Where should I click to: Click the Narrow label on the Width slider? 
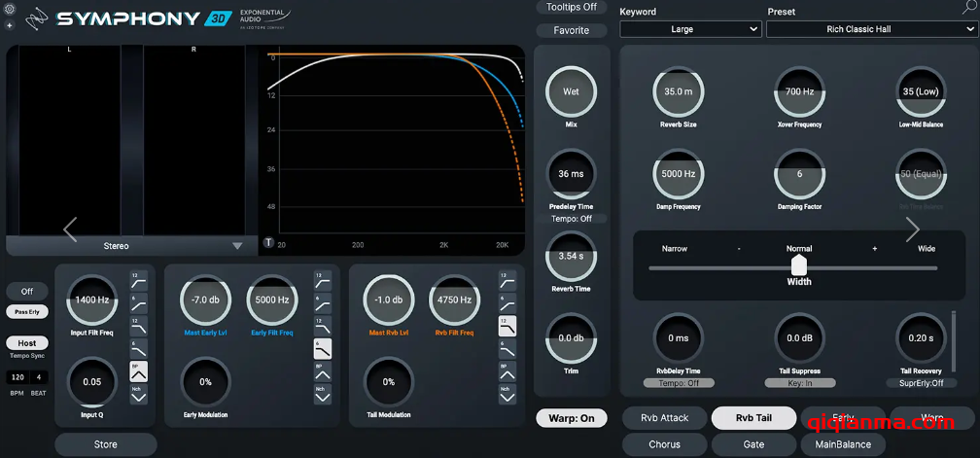[675, 249]
